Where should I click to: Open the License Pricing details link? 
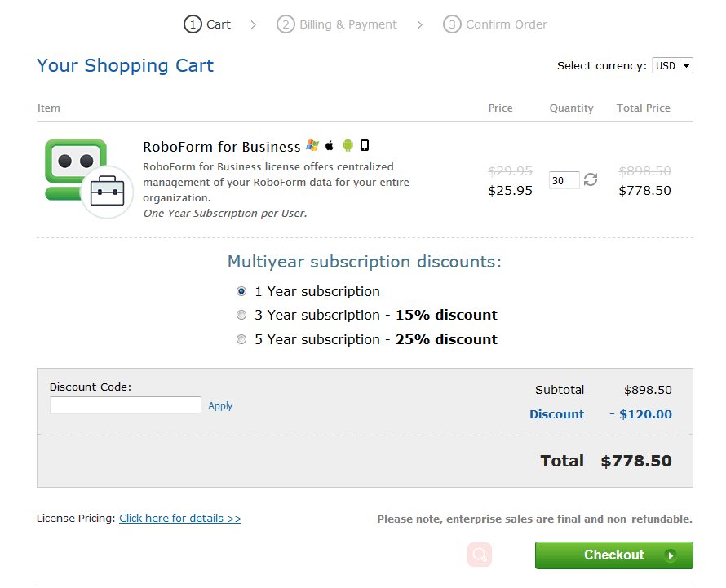click(180, 518)
